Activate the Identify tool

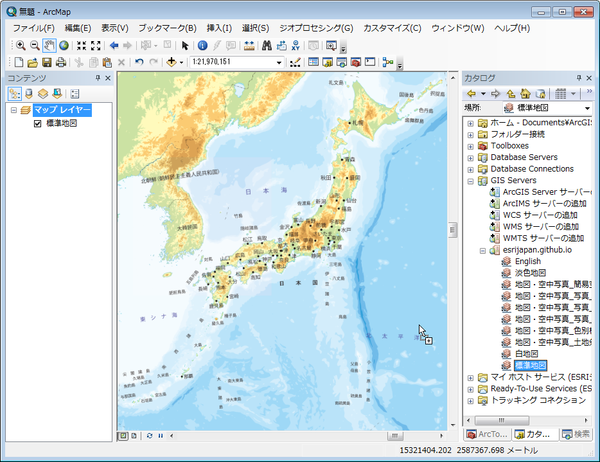pos(202,46)
